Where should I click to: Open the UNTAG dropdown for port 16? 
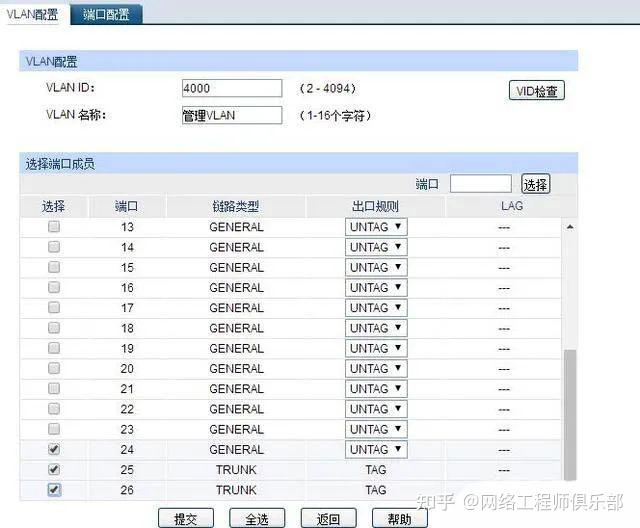coord(376,287)
